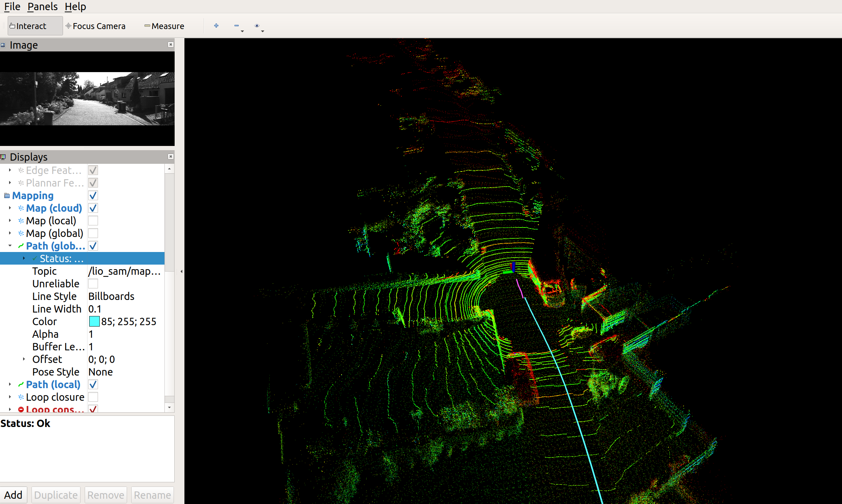Click the Path (local) green path icon

[21, 385]
